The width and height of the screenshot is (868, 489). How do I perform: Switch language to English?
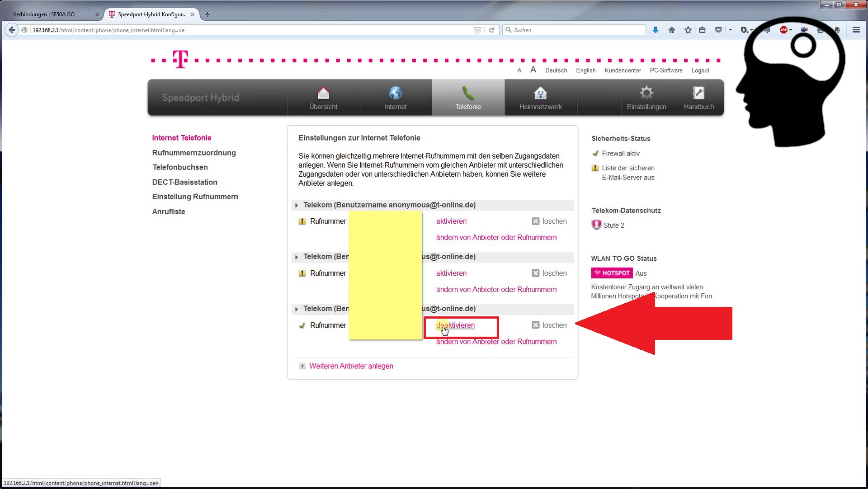[x=586, y=71]
